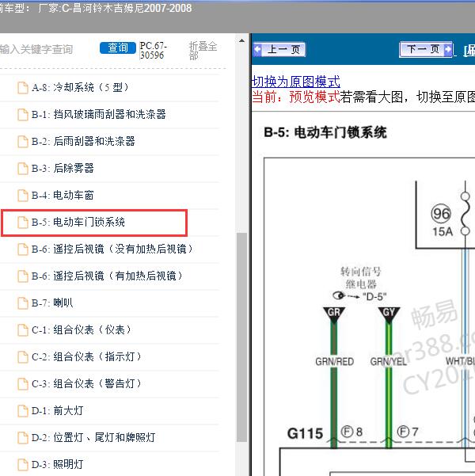Click document icon beside D-3 照明灯

coord(23,465)
